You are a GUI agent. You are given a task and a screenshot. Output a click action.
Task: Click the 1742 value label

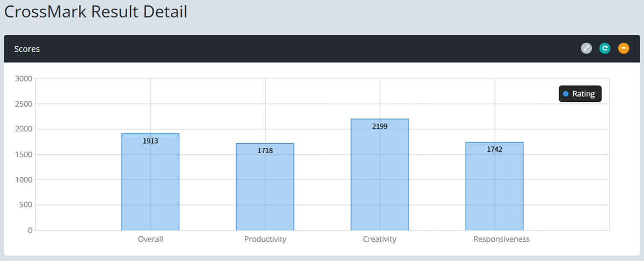tap(494, 149)
